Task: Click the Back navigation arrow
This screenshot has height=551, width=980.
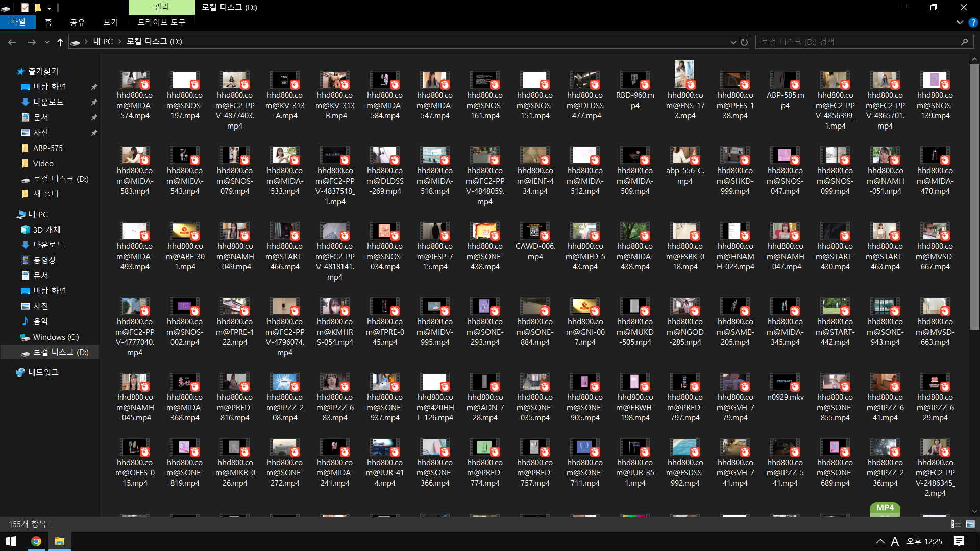Action: click(12, 42)
